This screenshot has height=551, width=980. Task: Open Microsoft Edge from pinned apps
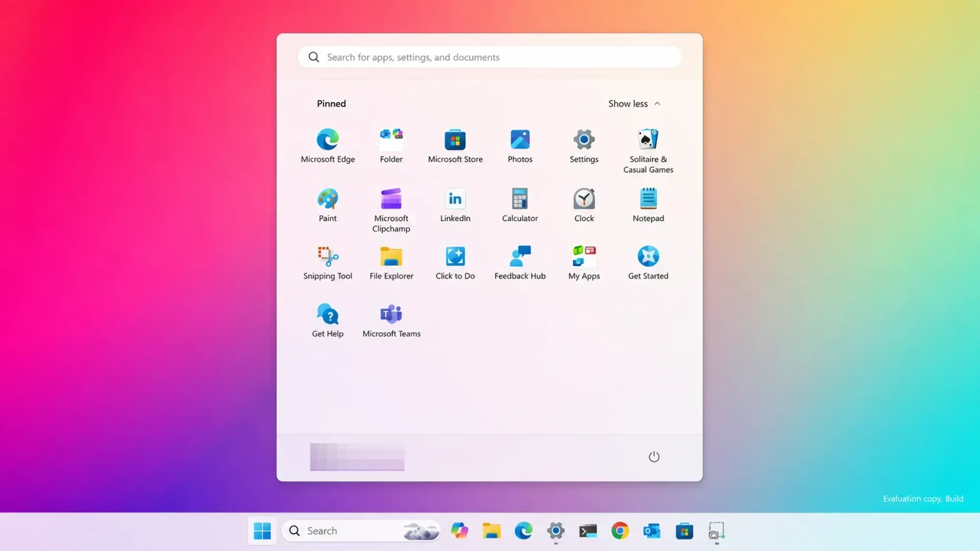click(328, 146)
